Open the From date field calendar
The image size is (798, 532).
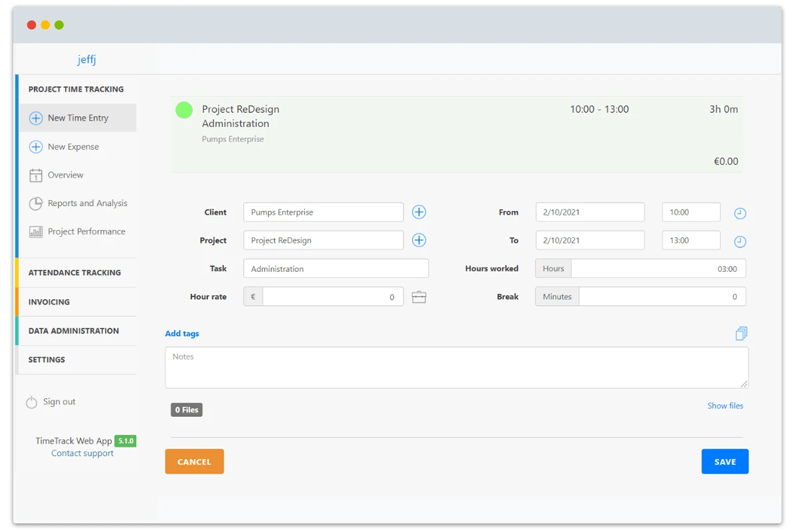(589, 211)
